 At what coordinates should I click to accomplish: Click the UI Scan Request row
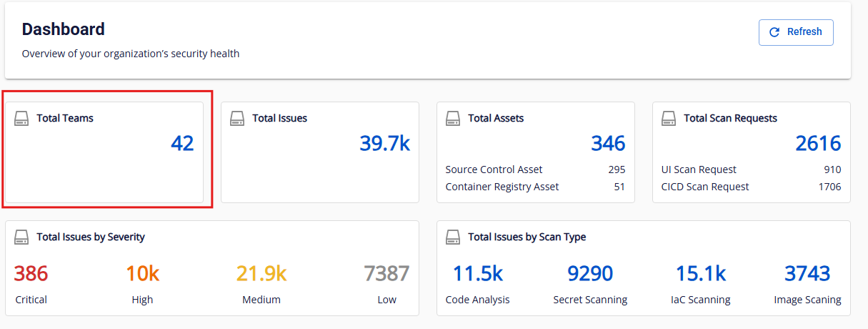tap(751, 170)
